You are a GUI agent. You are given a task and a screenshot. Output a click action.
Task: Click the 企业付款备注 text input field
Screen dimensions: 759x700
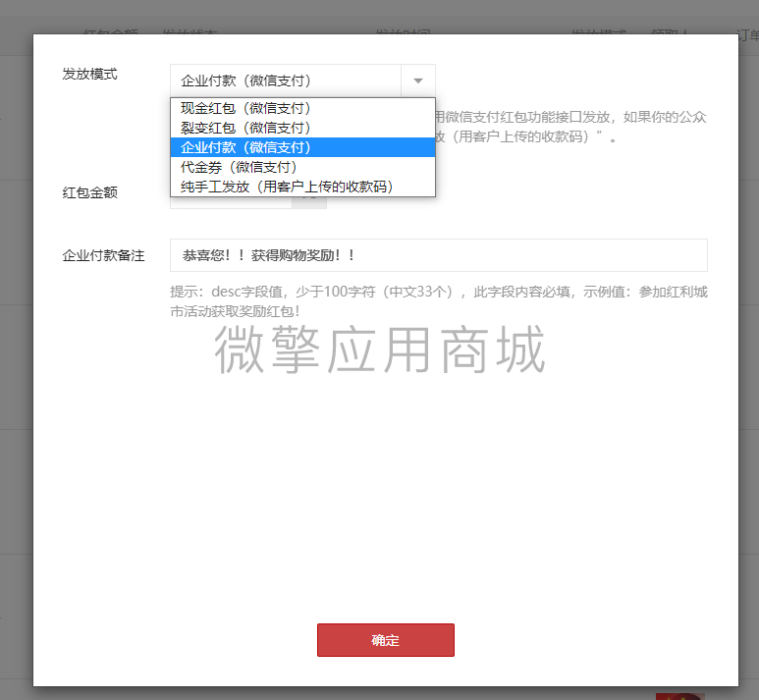(x=439, y=255)
